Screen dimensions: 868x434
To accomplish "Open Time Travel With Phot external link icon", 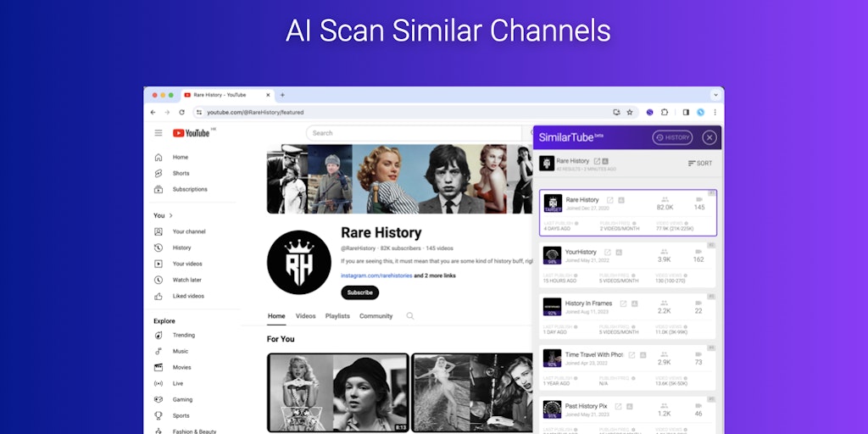I will click(632, 355).
